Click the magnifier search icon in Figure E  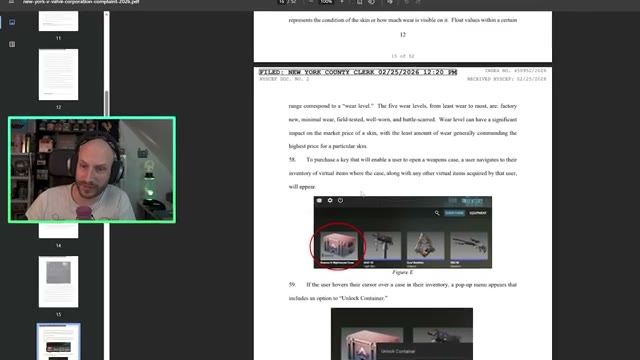pyautogui.click(x=437, y=213)
